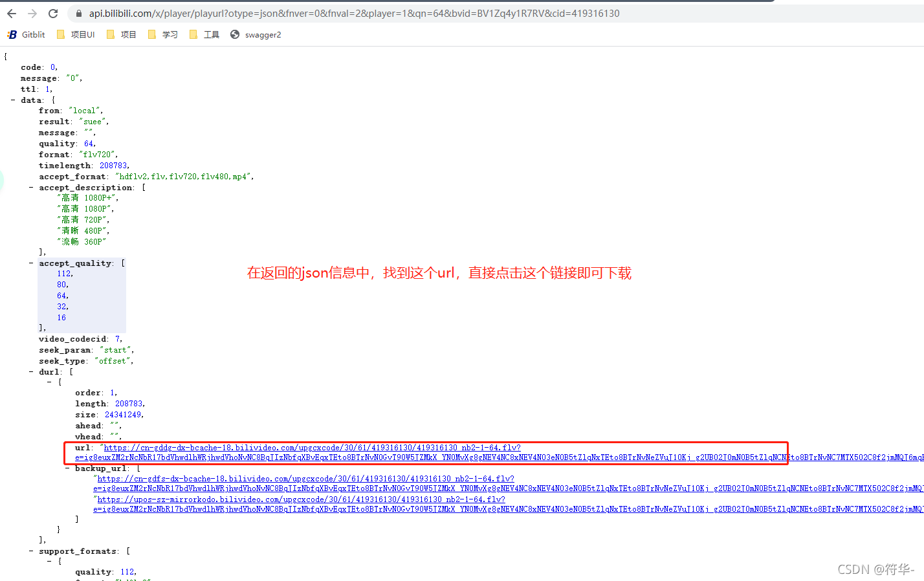Open the 项目UI bookmark folder
924x581 pixels.
coord(76,35)
